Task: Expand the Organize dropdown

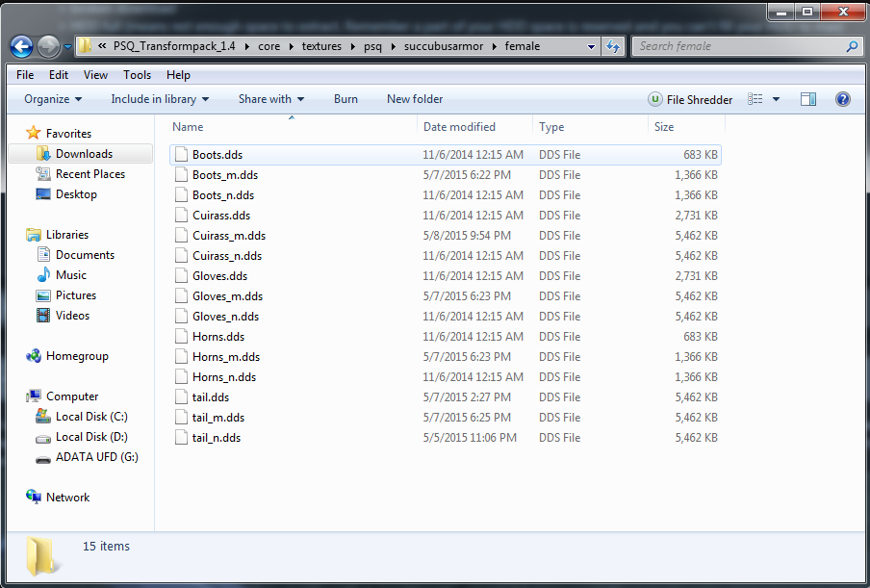Action: [53, 99]
